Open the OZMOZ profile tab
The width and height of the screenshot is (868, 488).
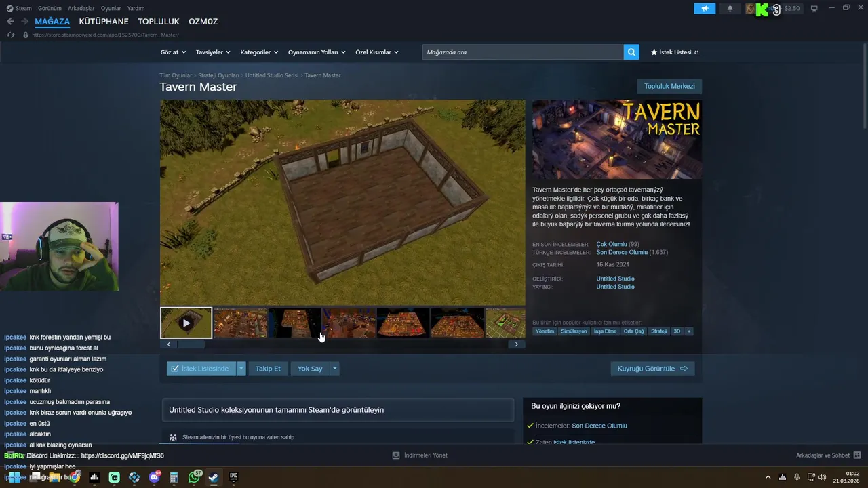pyautogui.click(x=203, y=22)
